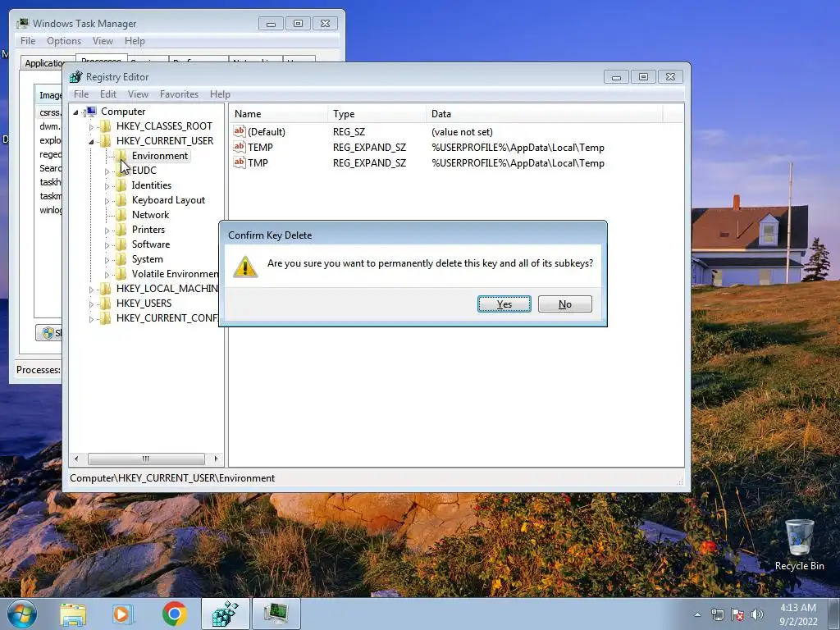Viewport: 840px width, 630px height.
Task: Click the Data column header
Action: (545, 113)
